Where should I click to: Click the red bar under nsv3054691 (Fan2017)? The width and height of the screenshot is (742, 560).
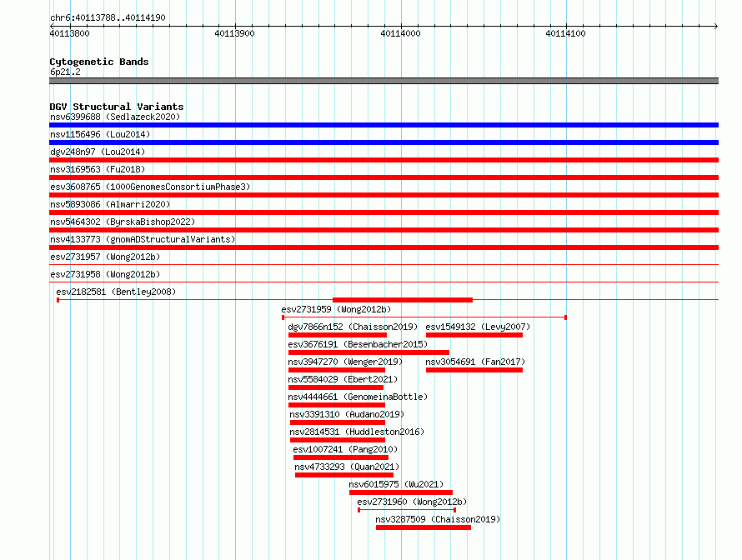coord(474,370)
